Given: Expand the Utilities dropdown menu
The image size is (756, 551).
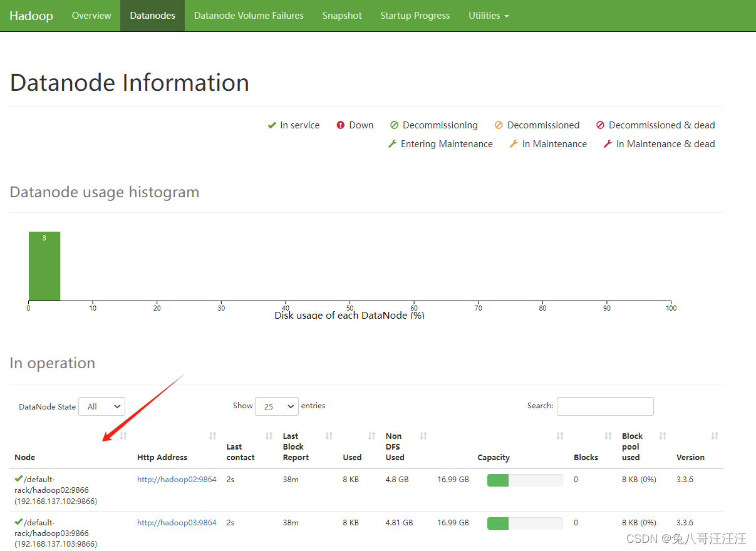Looking at the screenshot, I should point(489,16).
